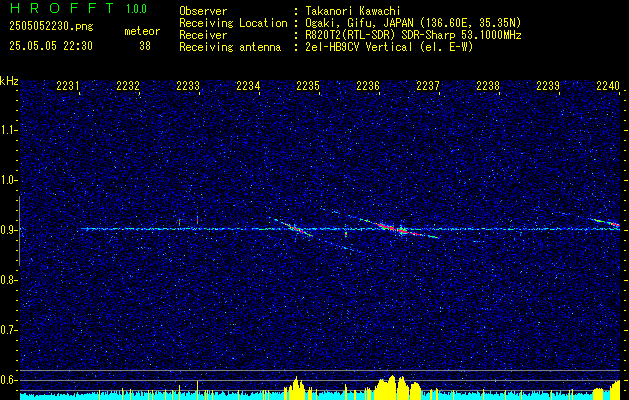Click the HROFFT title text
The width and height of the screenshot is (629, 400).
coord(62,8)
